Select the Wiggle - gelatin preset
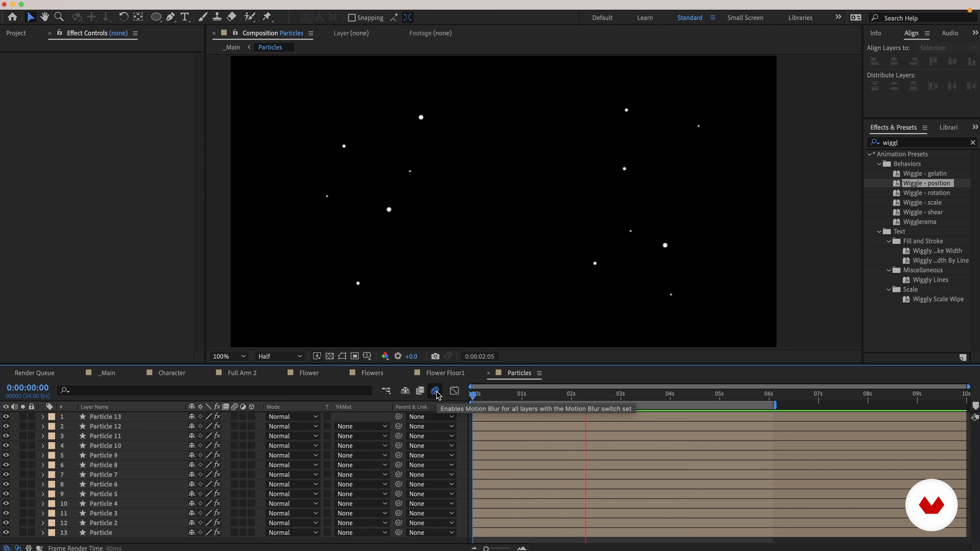 coord(924,173)
